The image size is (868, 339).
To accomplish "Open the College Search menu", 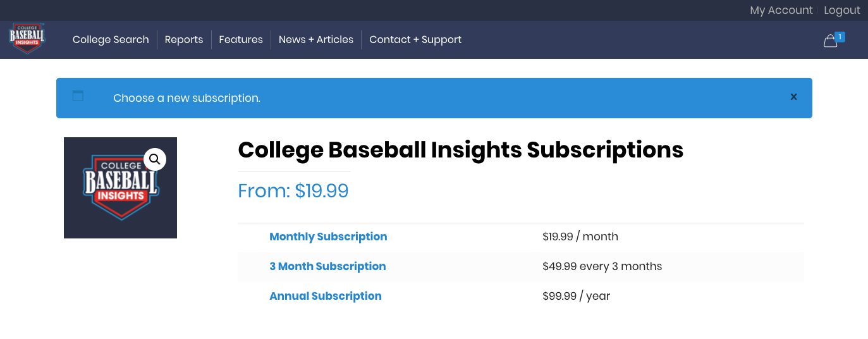I will 111,40.
